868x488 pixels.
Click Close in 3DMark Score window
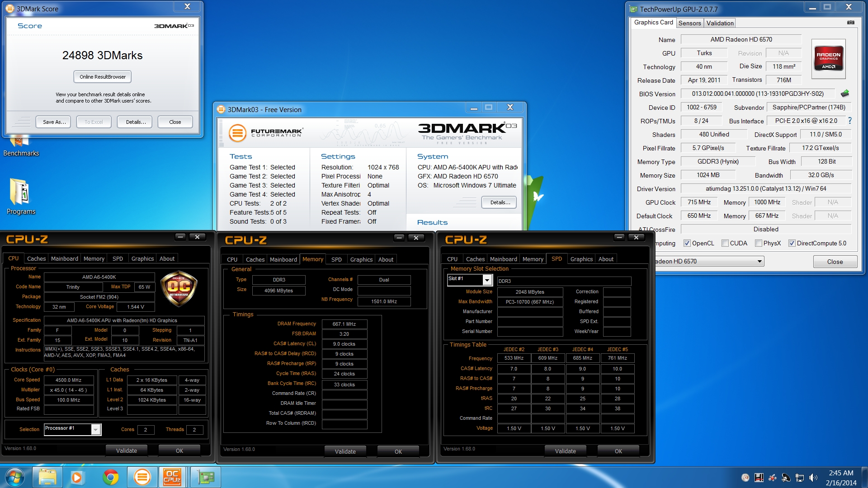point(175,122)
